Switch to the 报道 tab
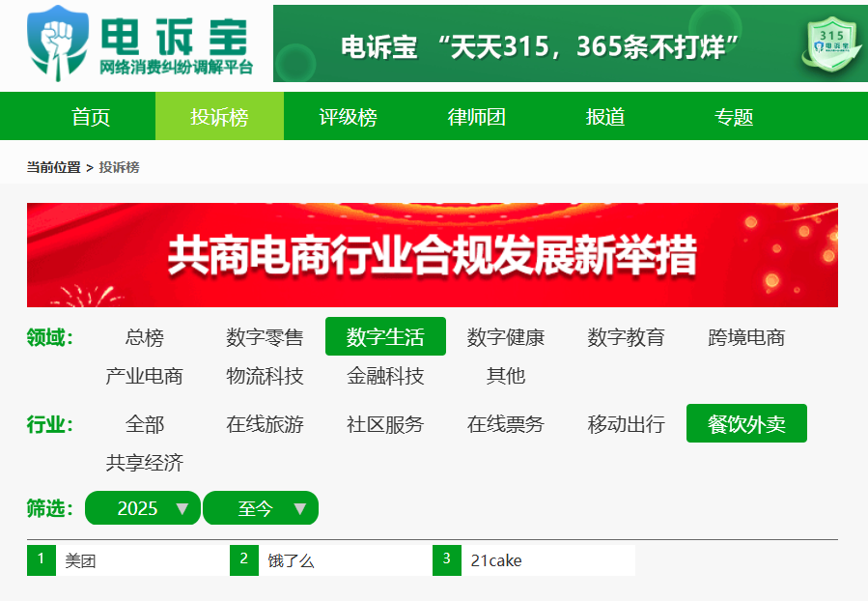 [605, 116]
